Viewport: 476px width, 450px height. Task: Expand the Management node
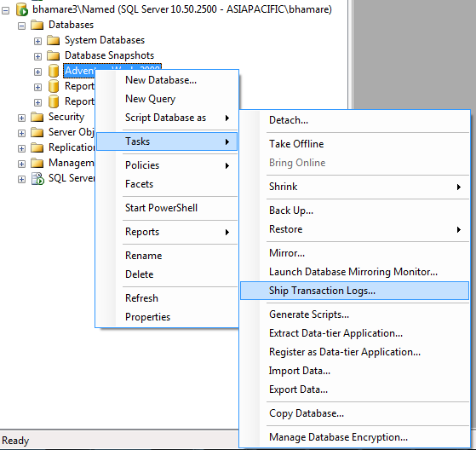pyautogui.click(x=21, y=164)
